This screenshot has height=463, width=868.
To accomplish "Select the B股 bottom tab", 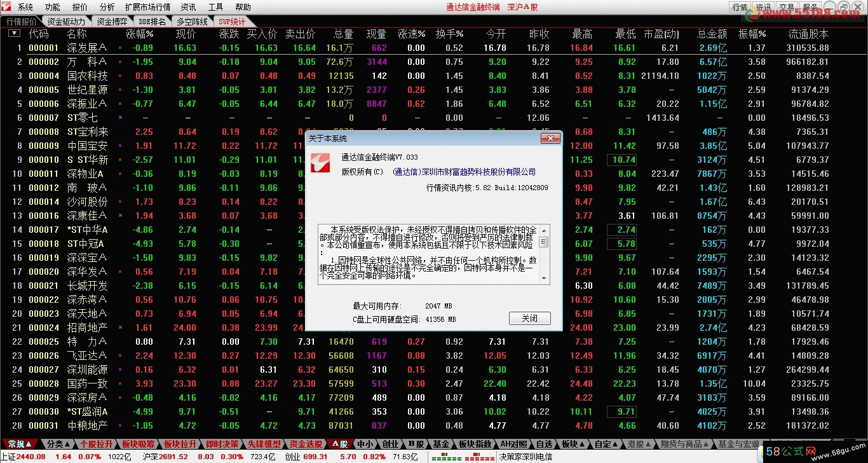I will (x=416, y=444).
